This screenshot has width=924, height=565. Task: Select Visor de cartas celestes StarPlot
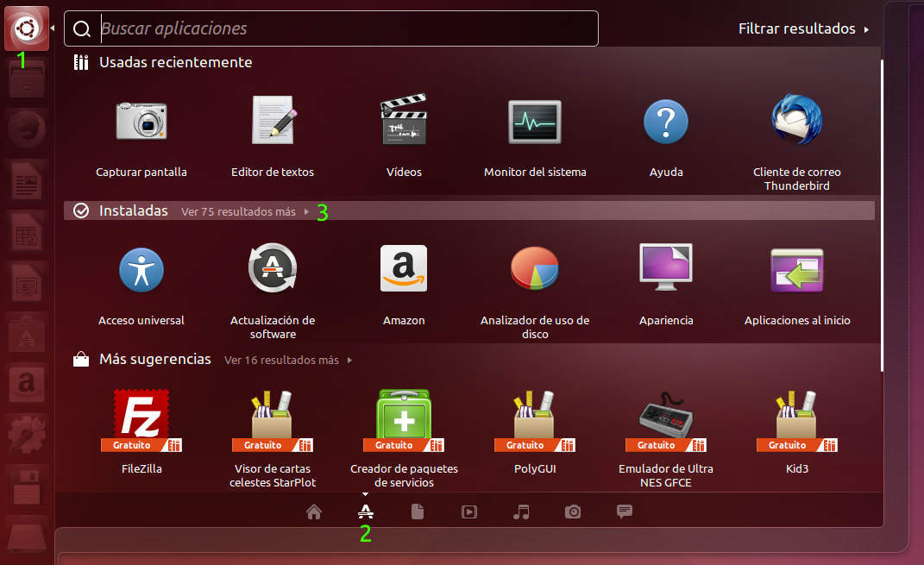pyautogui.click(x=273, y=420)
